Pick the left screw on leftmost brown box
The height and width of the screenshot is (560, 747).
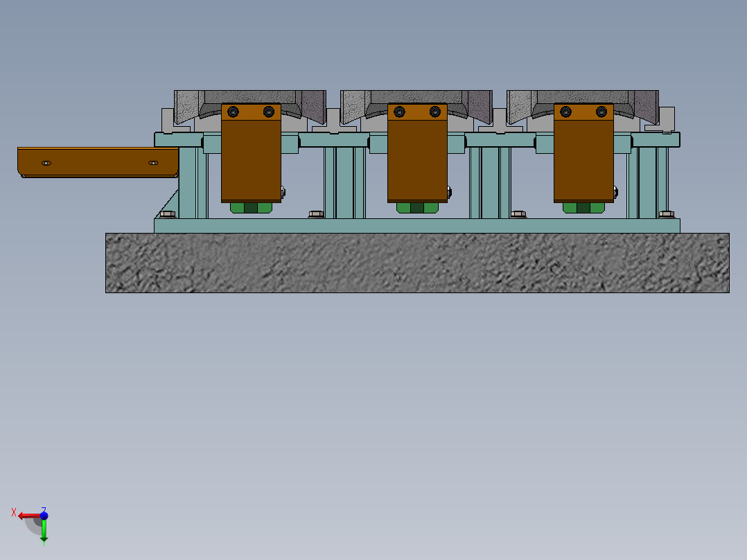(x=233, y=112)
